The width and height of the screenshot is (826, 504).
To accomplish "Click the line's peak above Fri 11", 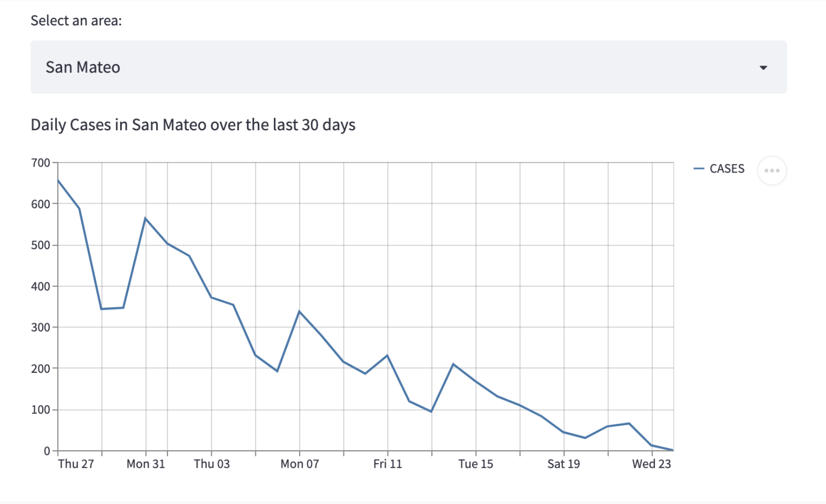I will [x=387, y=356].
